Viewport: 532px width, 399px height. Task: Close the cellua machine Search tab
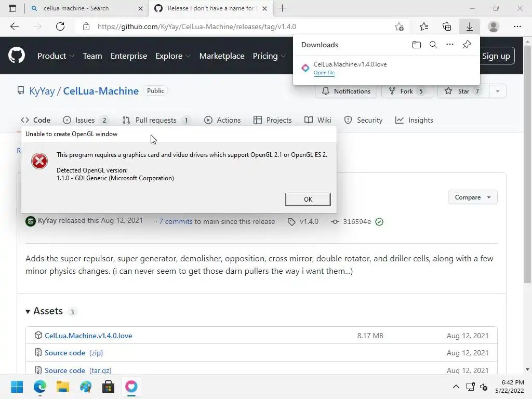pos(140,8)
